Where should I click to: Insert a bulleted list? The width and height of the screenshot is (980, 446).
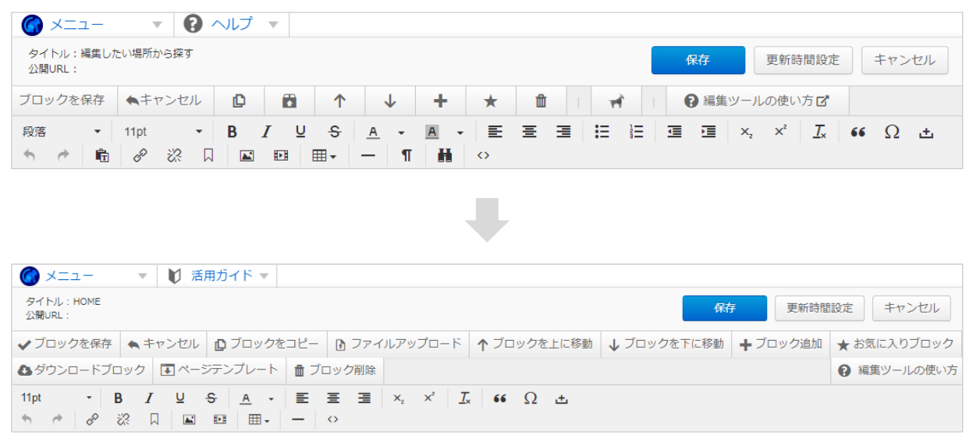tap(602, 132)
